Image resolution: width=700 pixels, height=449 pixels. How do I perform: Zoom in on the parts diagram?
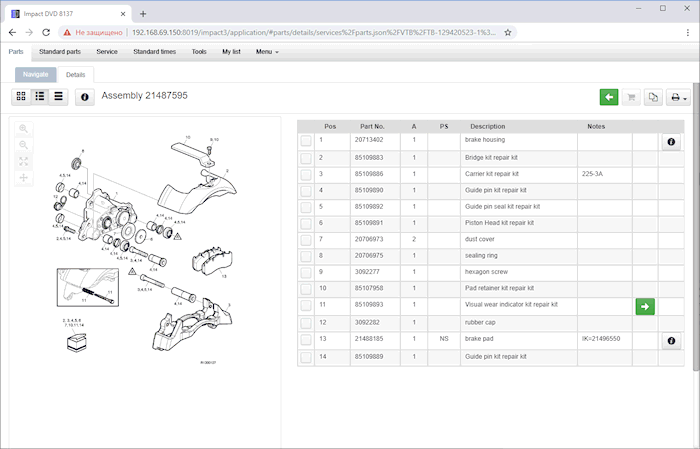24,129
